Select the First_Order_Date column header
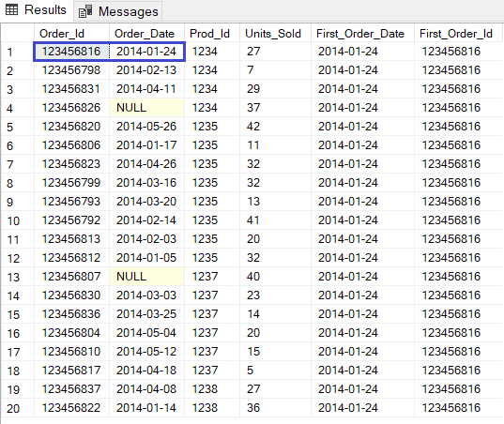 [363, 34]
